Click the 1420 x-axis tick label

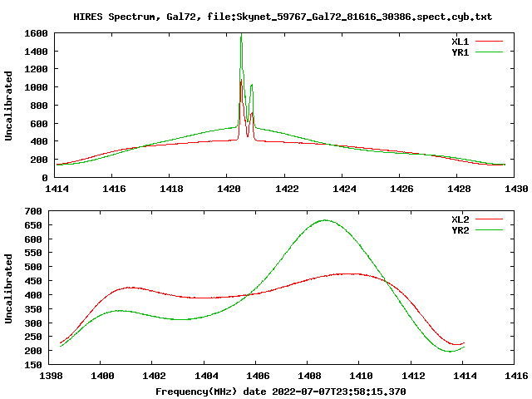pyautogui.click(x=229, y=189)
